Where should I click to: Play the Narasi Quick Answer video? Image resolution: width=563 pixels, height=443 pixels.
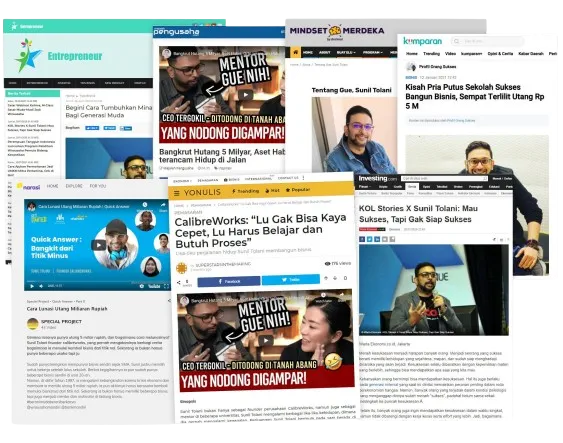click(x=98, y=245)
